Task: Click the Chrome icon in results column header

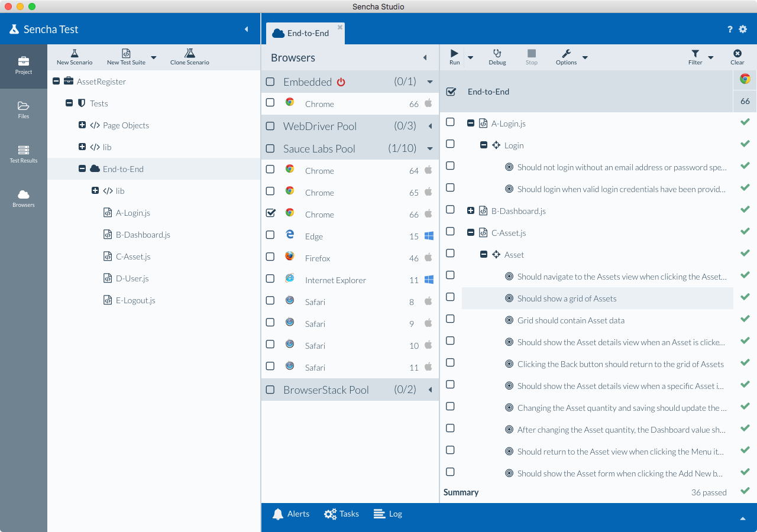Action: coord(745,79)
